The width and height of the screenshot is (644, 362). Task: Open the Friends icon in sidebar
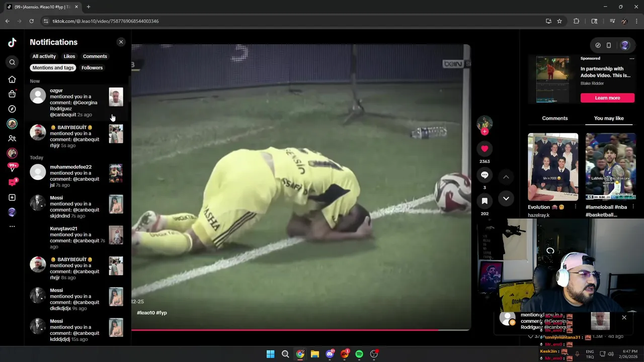[x=12, y=138]
